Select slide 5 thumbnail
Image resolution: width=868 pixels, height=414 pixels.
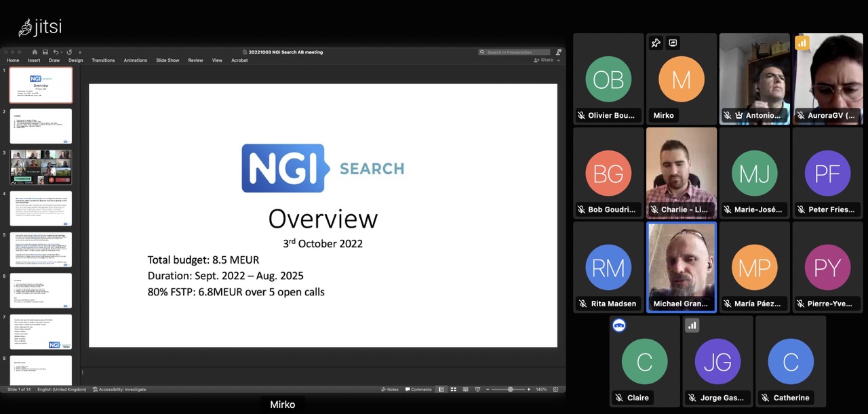(x=41, y=249)
